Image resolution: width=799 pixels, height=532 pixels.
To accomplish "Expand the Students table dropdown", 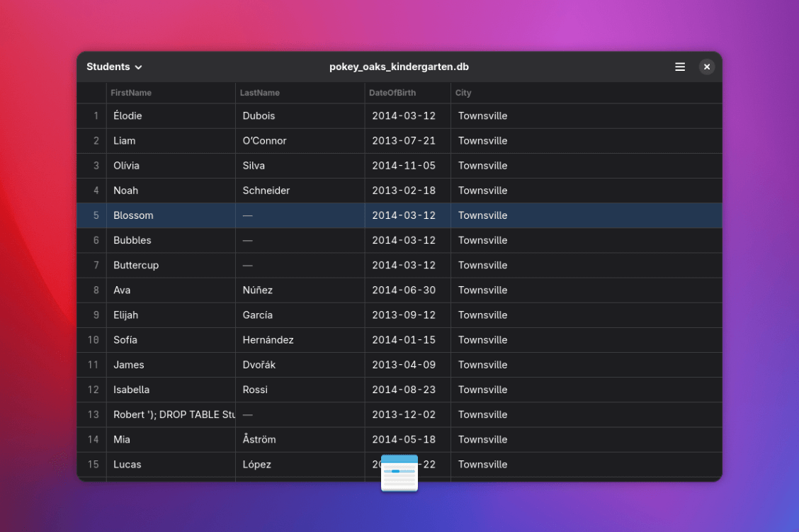I will (x=114, y=67).
